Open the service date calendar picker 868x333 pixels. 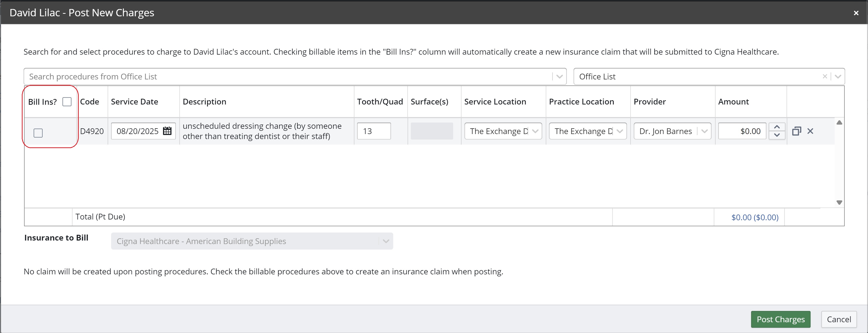point(167,131)
